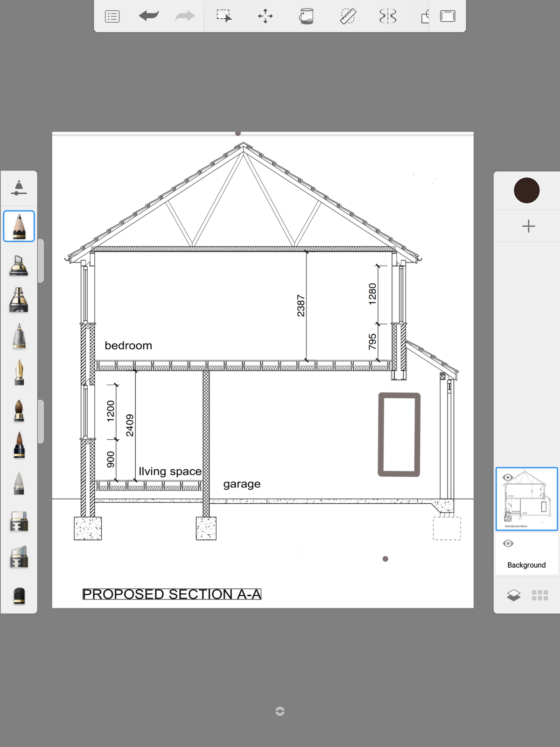Toggle Background layer visibility eye

(508, 543)
